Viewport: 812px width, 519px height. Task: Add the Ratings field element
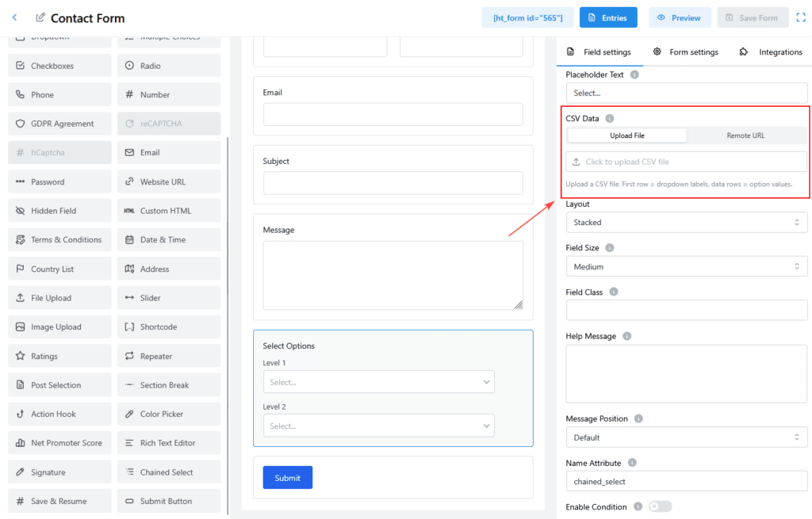click(x=59, y=357)
